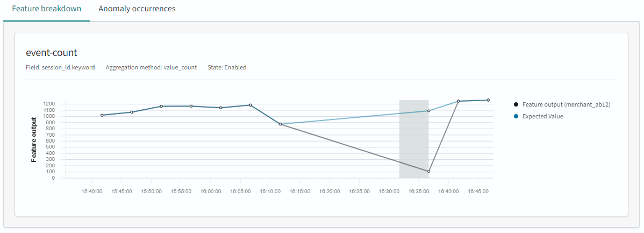Click the Aggregation method value_count text
644x233 pixels.
[x=151, y=67]
